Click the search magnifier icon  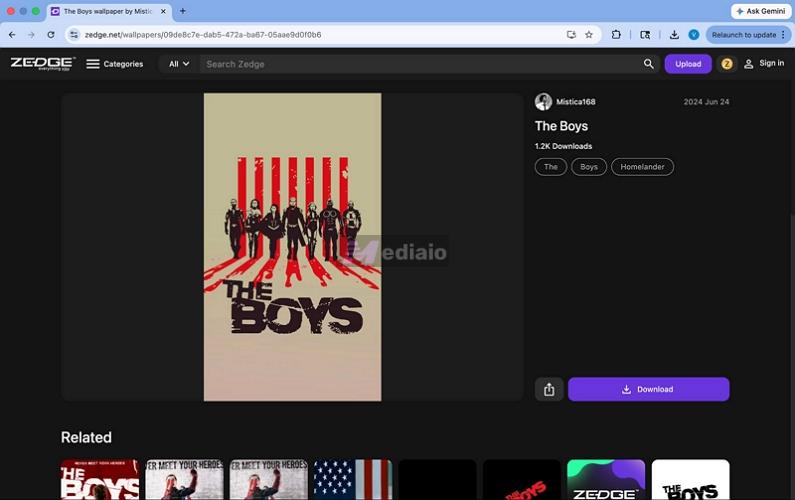[648, 64]
